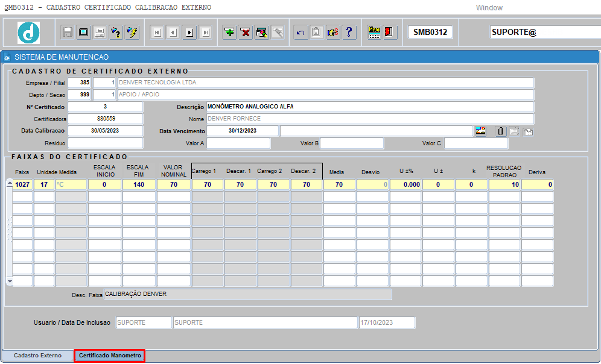Insert new record with green plus

pos(229,33)
